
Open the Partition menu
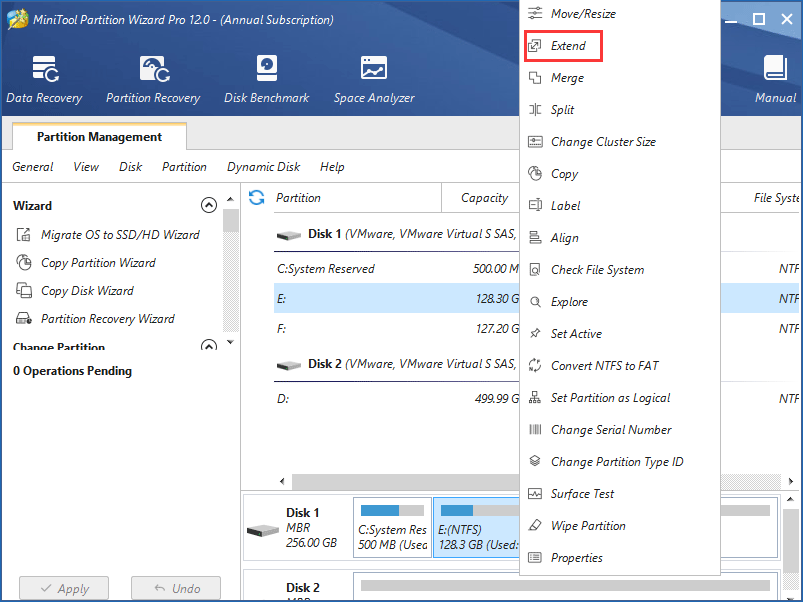point(184,167)
